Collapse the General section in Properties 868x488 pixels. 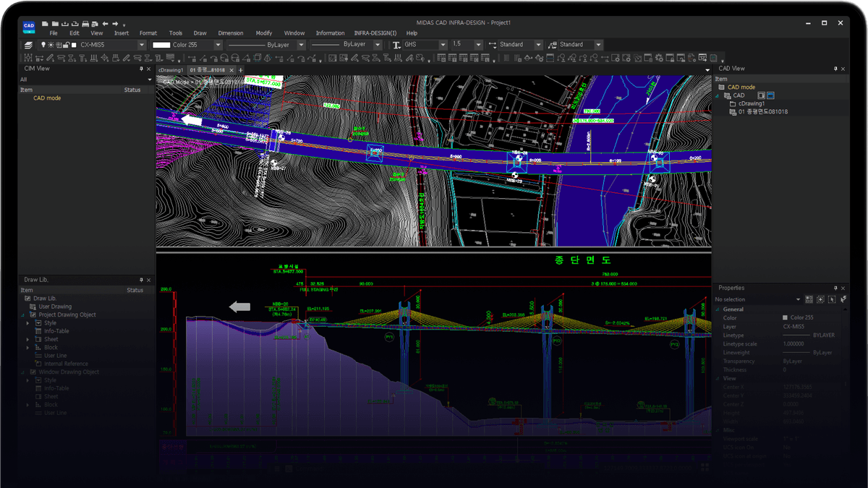[717, 309]
